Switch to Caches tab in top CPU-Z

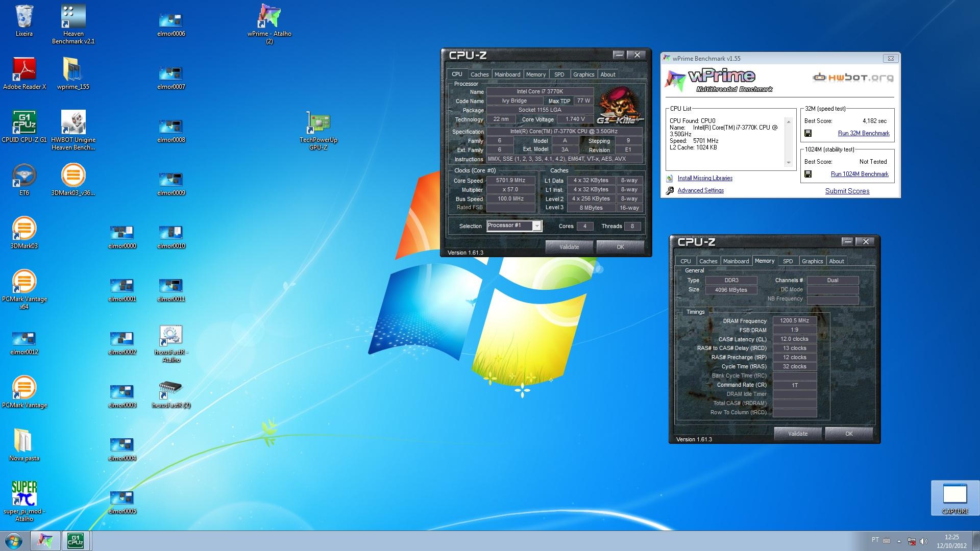point(479,74)
